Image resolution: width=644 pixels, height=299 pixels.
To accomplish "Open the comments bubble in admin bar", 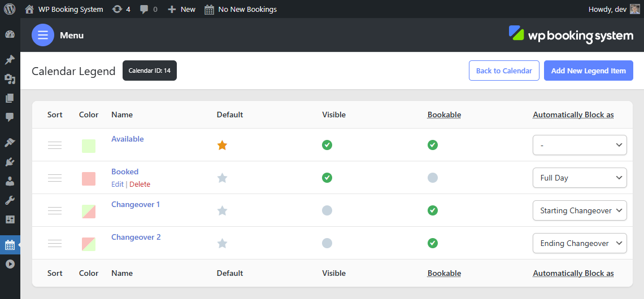I will click(x=149, y=9).
